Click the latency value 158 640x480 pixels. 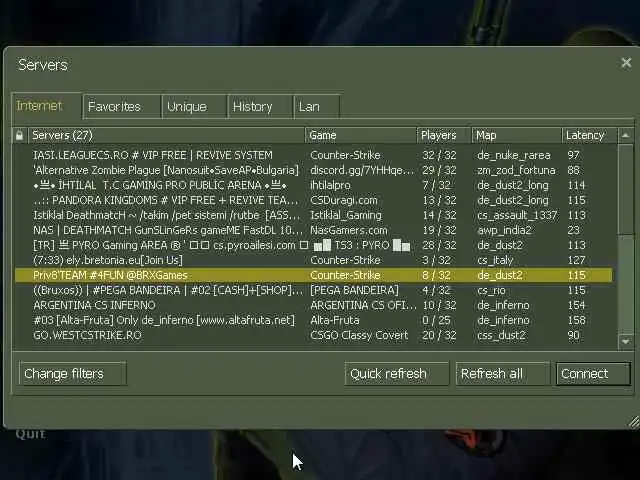576,320
